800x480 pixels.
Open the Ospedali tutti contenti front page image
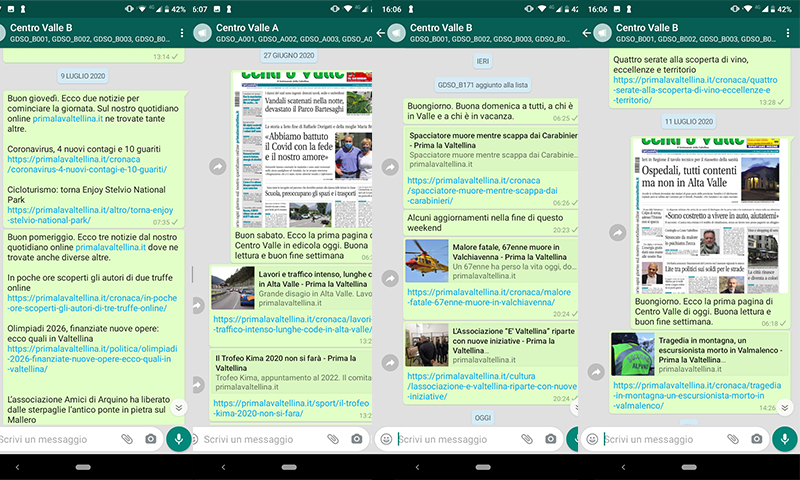point(710,216)
